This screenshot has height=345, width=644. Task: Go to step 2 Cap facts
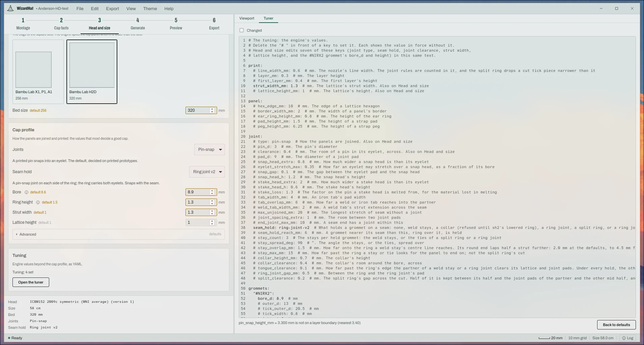pos(61,24)
